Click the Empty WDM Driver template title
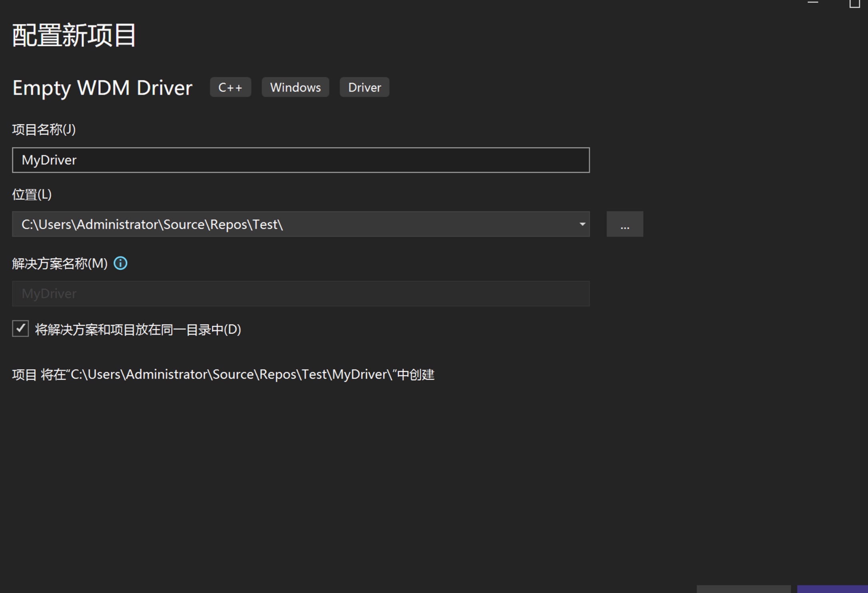 click(x=102, y=88)
